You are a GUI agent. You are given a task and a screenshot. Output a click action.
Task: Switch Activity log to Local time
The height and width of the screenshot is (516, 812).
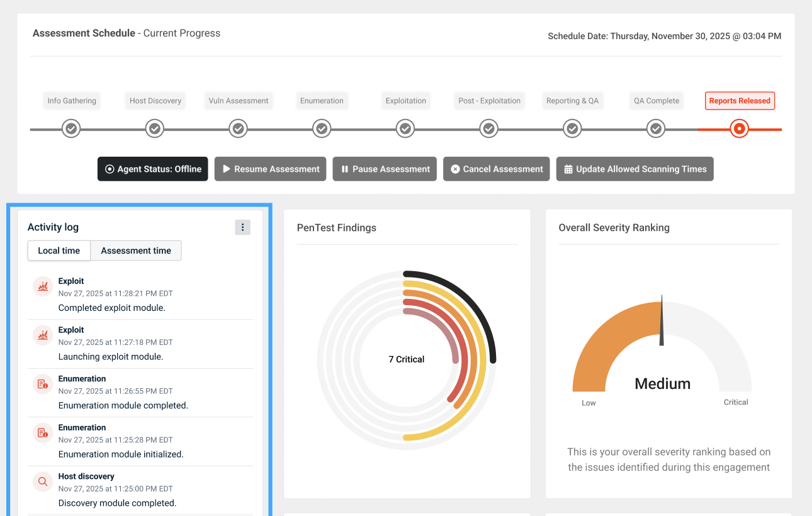pos(59,250)
